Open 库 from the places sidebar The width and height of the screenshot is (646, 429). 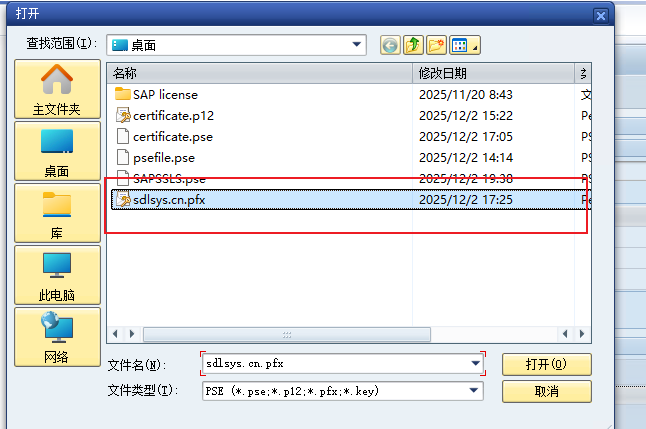coord(57,214)
